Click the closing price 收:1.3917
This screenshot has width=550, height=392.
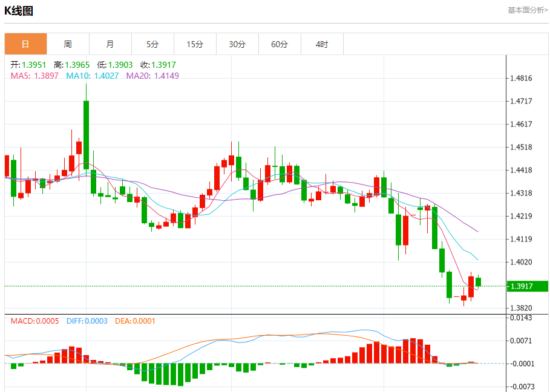click(158, 65)
